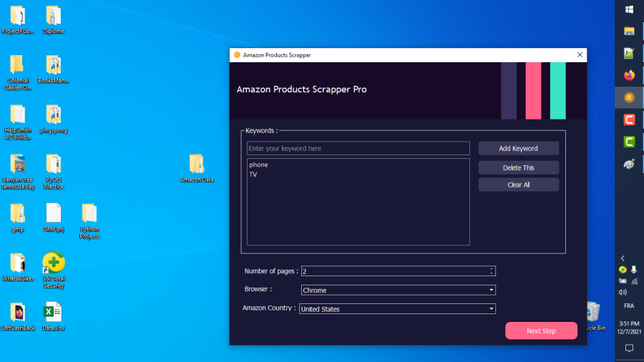
Task: Open the Windows Start menu
Action: [629, 9]
